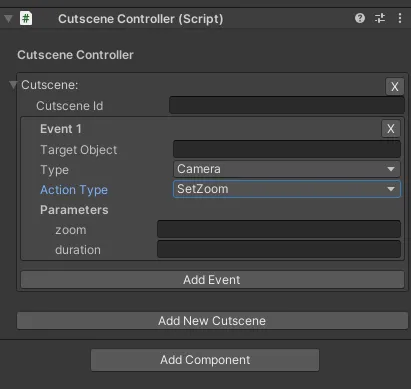Delete Event 1 using its X button
Screen dimensions: 411x389
(391, 129)
